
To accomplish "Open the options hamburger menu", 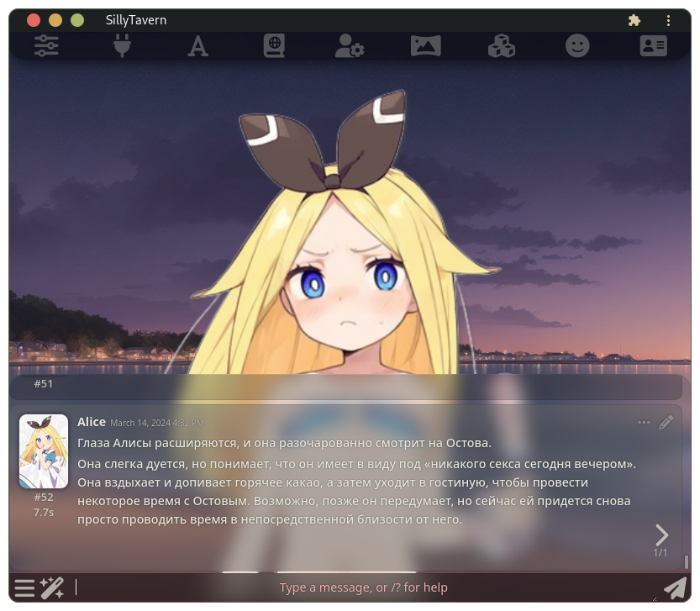I will (x=24, y=587).
